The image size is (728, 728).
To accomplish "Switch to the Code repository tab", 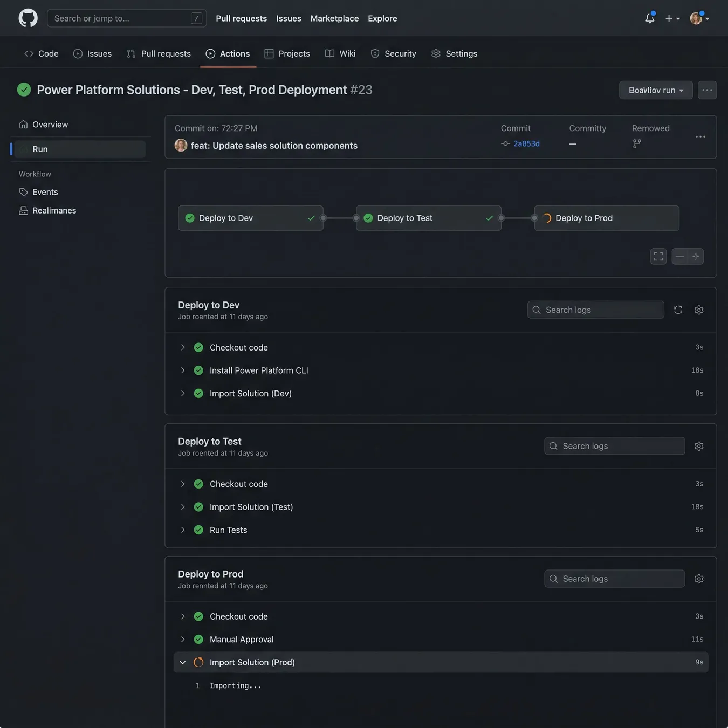I will pyautogui.click(x=42, y=53).
